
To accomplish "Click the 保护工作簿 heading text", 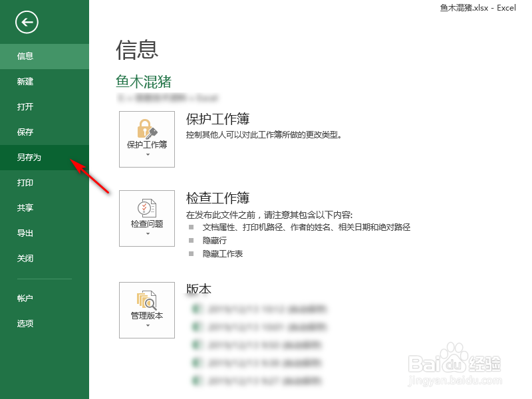I will (x=218, y=119).
